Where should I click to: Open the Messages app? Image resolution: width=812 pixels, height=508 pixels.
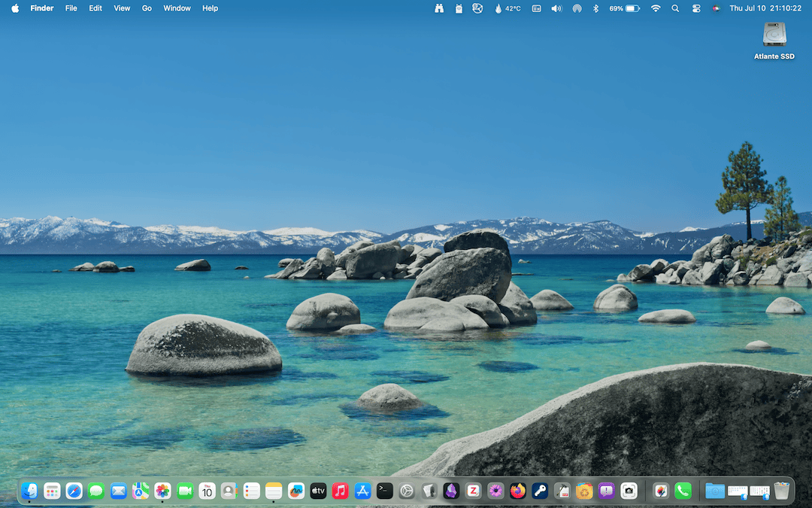pyautogui.click(x=96, y=491)
